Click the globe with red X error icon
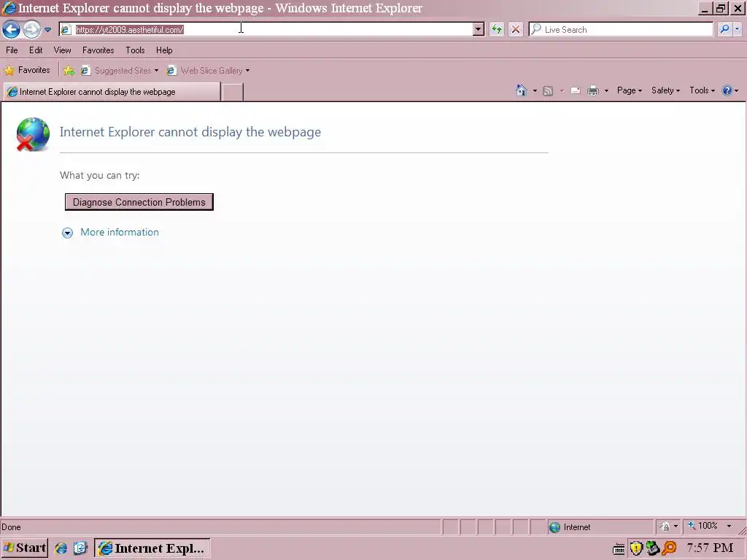The height and width of the screenshot is (560, 747). click(x=32, y=134)
